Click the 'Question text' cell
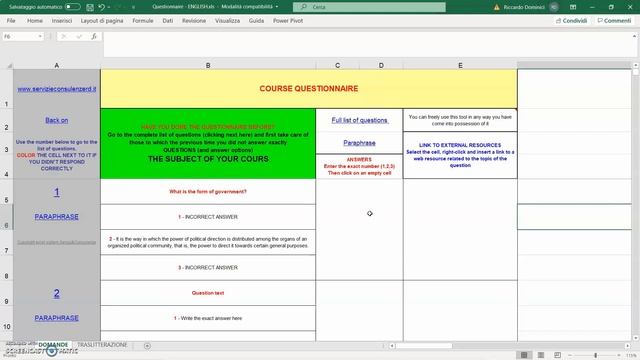 [x=208, y=293]
